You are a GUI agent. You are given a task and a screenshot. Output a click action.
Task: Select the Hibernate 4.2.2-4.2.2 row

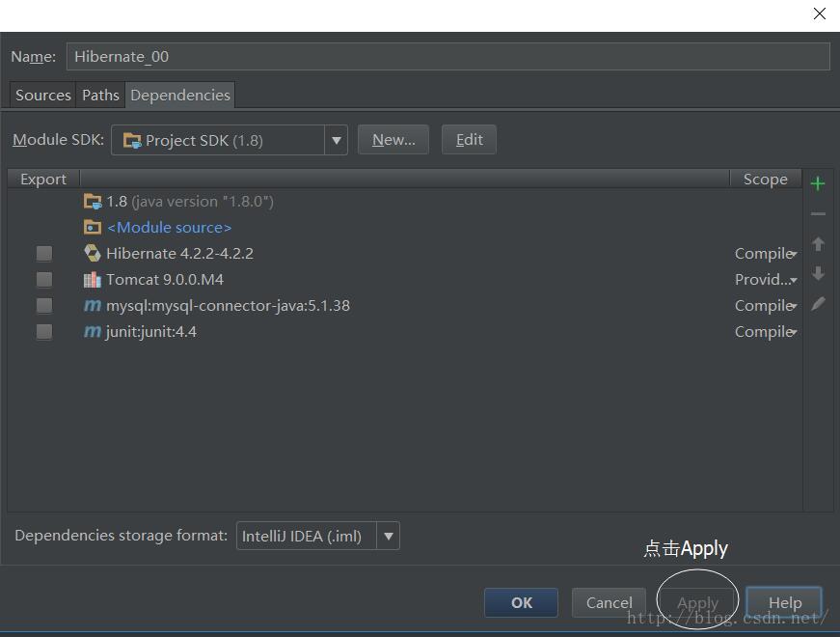coord(404,253)
